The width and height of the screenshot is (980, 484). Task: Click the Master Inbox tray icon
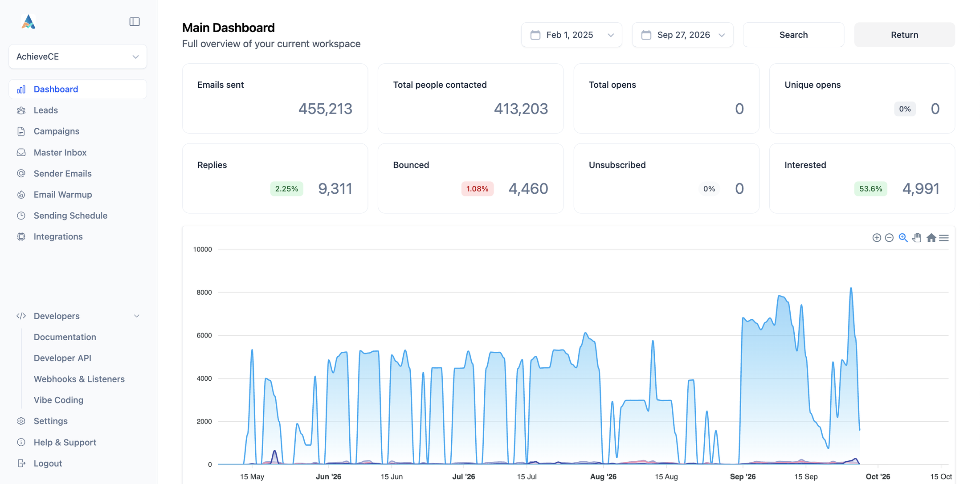[x=21, y=152]
